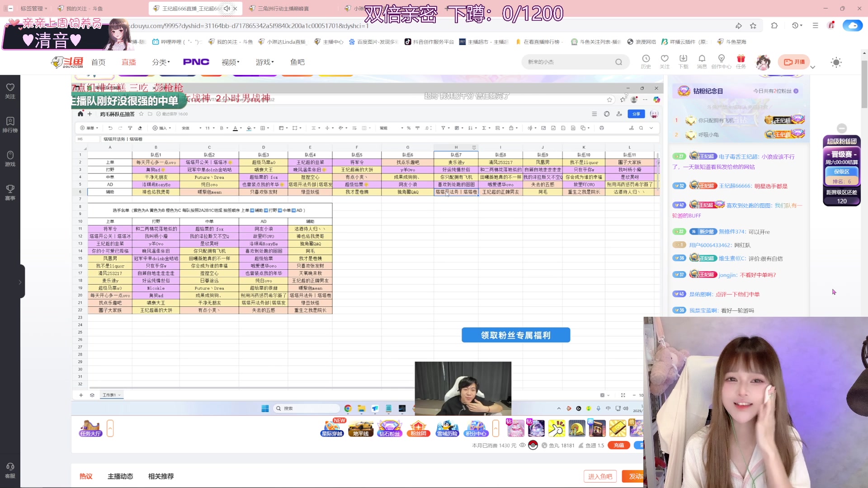Click the 钻粉纪念日 panel header

(738, 91)
